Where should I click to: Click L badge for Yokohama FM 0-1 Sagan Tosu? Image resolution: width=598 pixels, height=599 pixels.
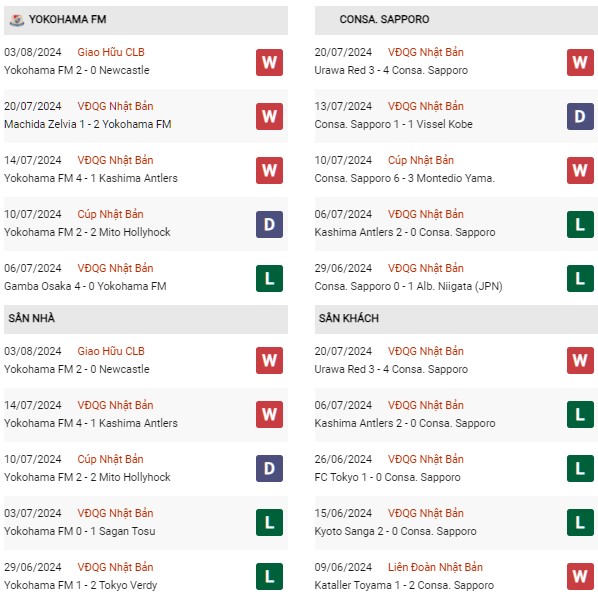pyautogui.click(x=269, y=522)
